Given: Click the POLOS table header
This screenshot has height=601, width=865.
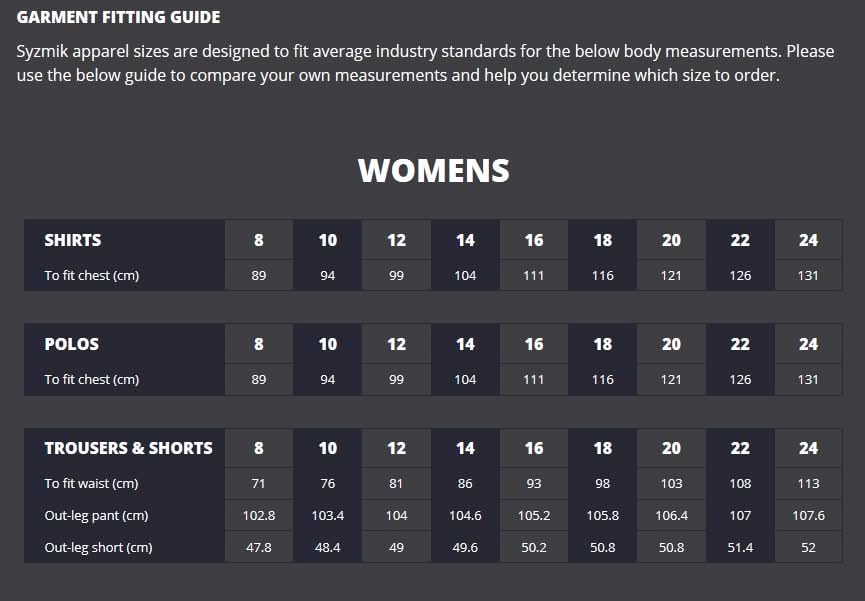Looking at the screenshot, I should click(x=72, y=344).
